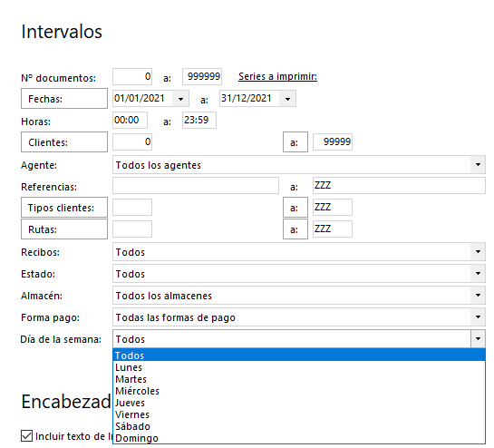
Task: Open the Series a imprimir link
Action: [x=277, y=76]
